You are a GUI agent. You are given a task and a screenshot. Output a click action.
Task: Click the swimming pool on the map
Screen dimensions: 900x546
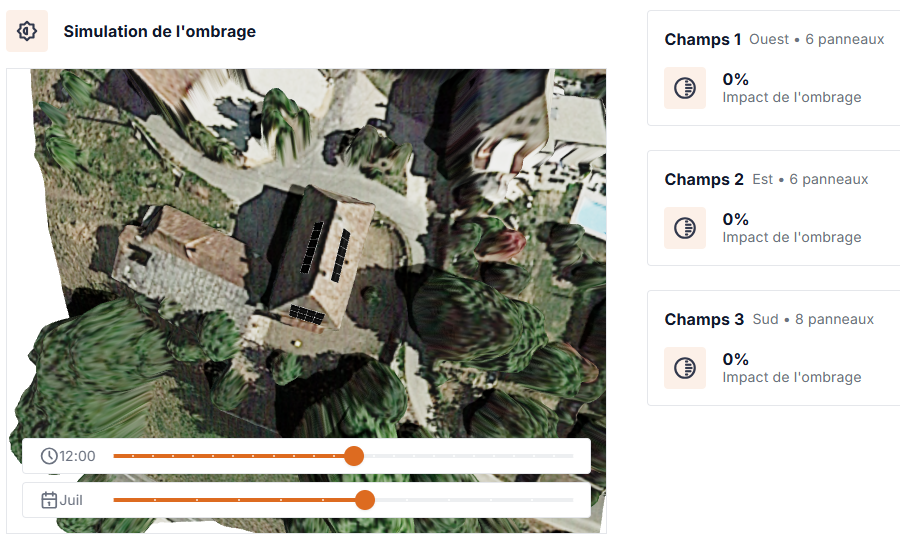coord(591,212)
